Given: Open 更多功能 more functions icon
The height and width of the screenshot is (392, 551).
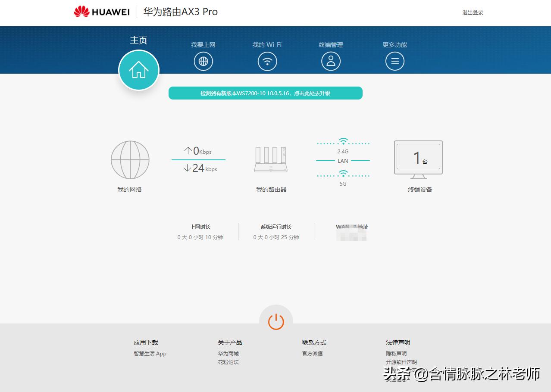Looking at the screenshot, I should pyautogui.click(x=394, y=61).
